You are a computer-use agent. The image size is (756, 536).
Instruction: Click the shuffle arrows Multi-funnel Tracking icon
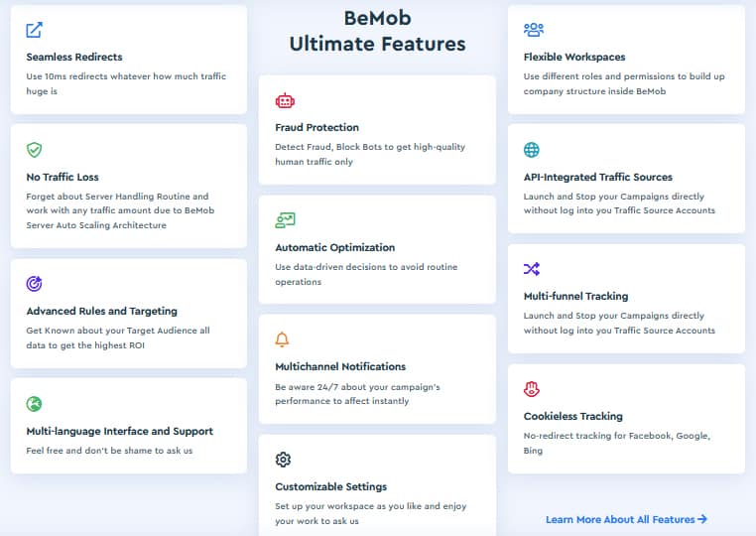click(x=532, y=269)
